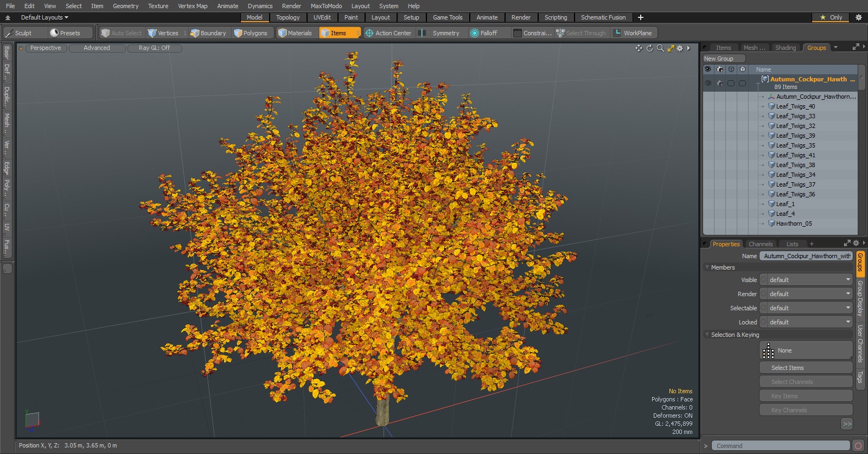The width and height of the screenshot is (868, 454).
Task: Click the group Name input field
Action: (806, 256)
